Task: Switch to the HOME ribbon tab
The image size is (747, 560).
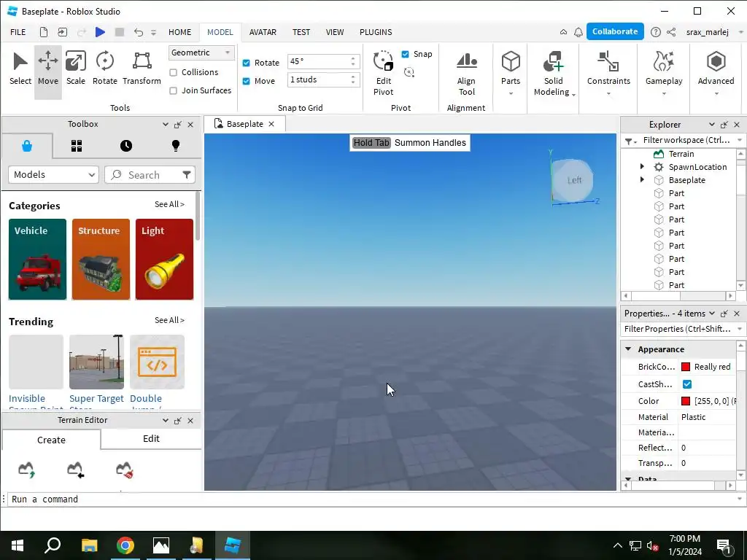Action: coord(179,32)
